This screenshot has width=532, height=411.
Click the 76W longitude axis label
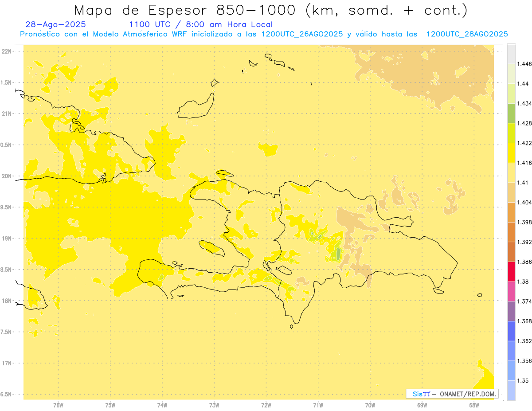[x=58, y=405]
